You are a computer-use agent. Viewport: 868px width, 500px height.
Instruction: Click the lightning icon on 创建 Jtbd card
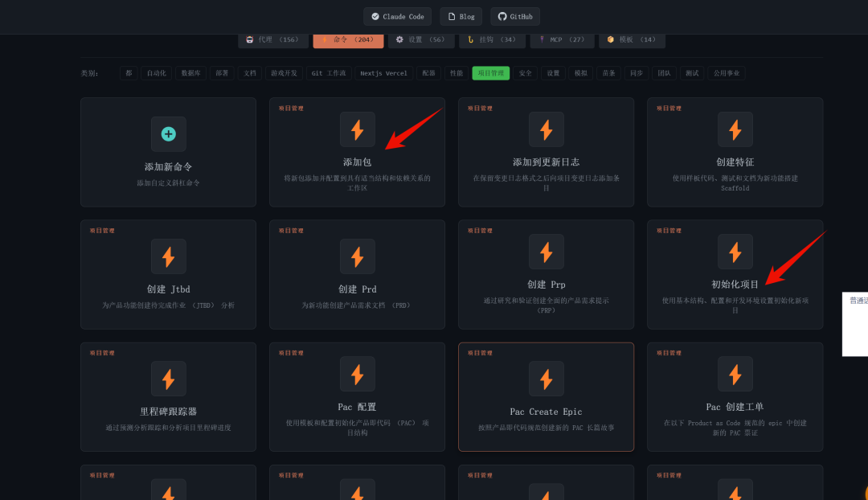168,256
